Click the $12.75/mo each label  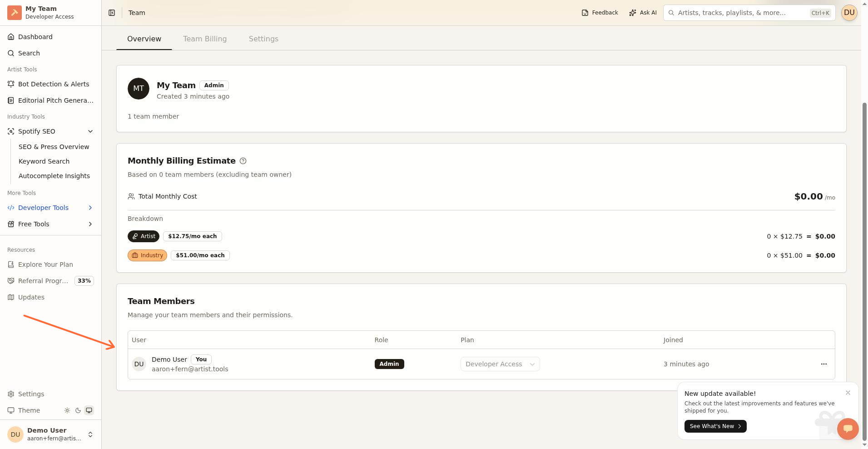(193, 236)
